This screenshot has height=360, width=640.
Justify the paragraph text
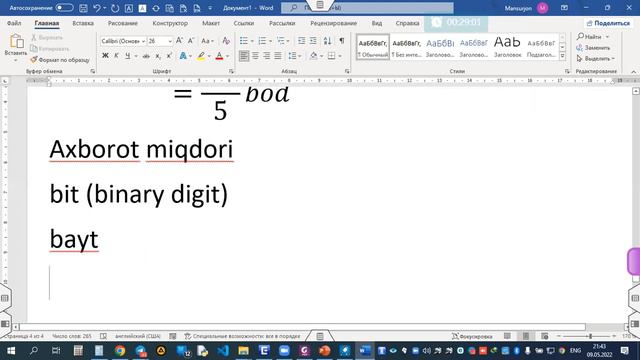click(x=278, y=56)
